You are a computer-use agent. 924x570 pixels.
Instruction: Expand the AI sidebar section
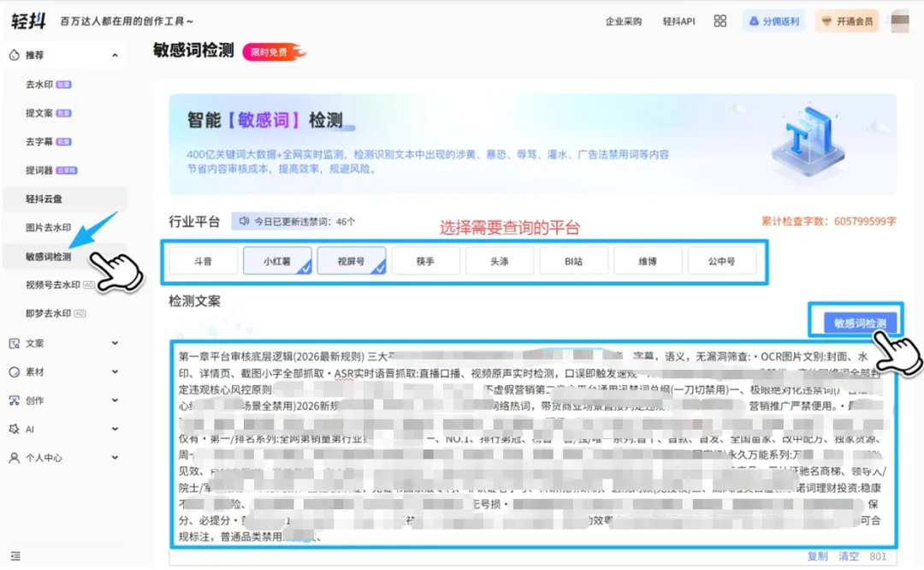coord(115,429)
